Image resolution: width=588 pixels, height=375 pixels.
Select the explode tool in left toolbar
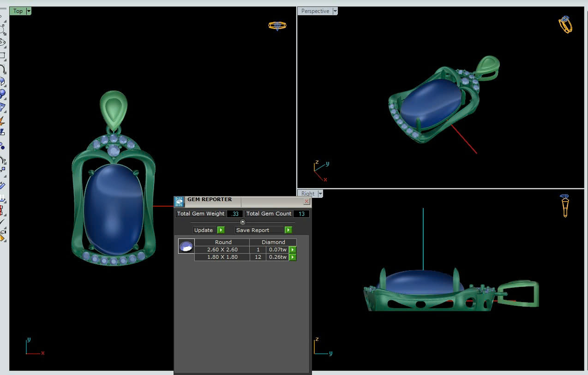[2, 121]
